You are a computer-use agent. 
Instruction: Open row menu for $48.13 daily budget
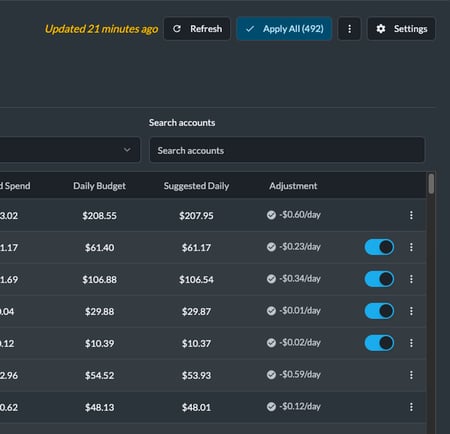(411, 407)
